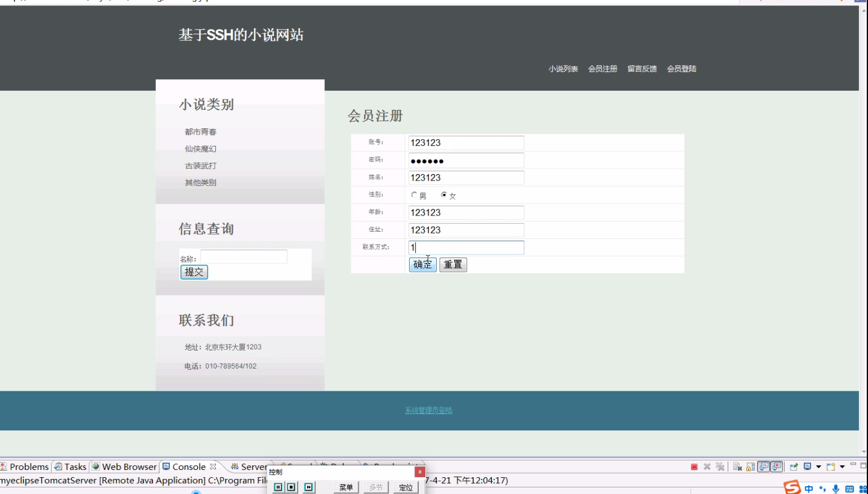
Task: Open the Open Console dropdown arrow
Action: [842, 467]
